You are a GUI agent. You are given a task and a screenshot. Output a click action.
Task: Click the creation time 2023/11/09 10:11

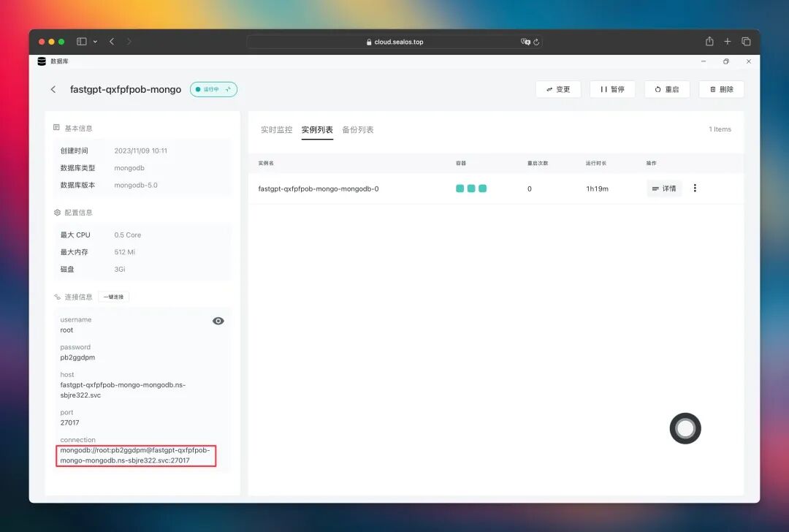coord(140,151)
